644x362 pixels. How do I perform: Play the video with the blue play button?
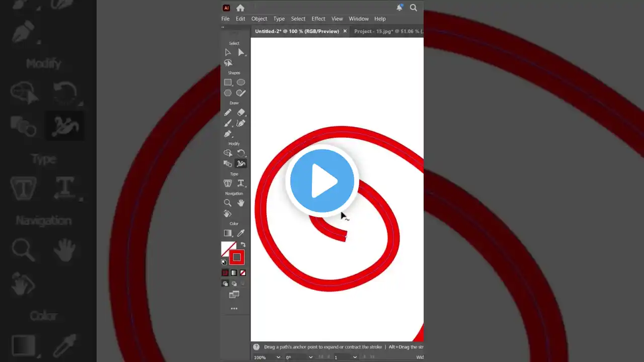coord(322,181)
